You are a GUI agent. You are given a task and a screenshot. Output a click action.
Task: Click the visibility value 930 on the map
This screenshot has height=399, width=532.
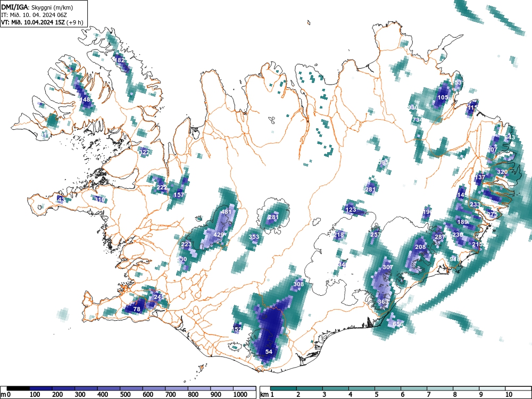413,107
